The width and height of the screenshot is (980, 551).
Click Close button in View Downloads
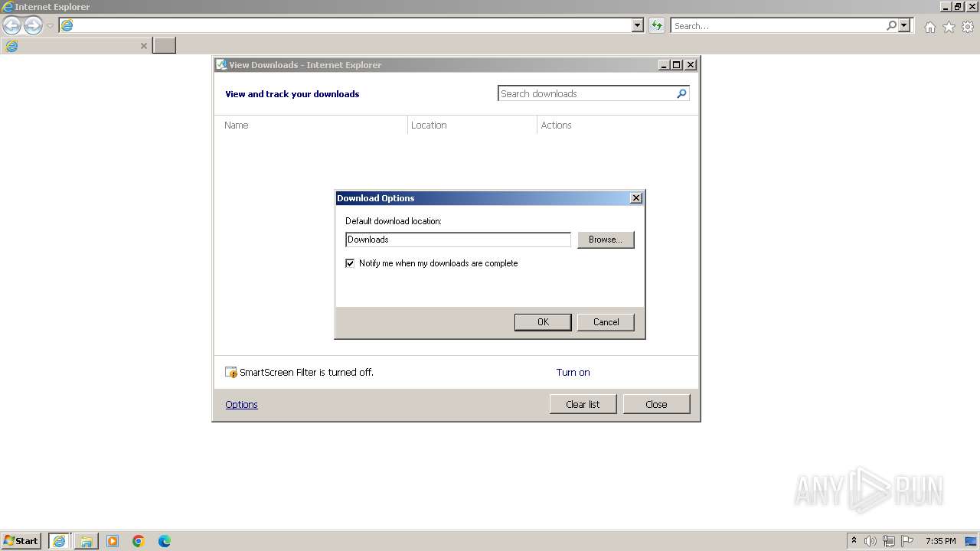tap(656, 404)
